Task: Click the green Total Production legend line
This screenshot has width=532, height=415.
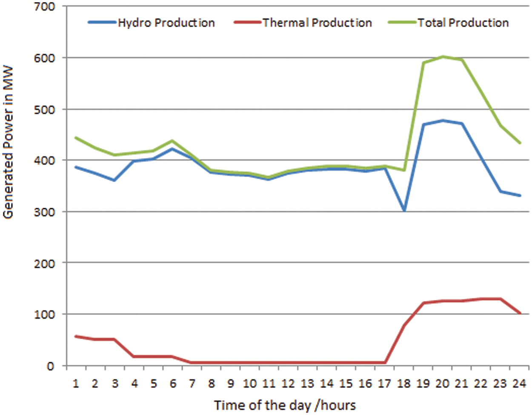Action: click(x=402, y=23)
